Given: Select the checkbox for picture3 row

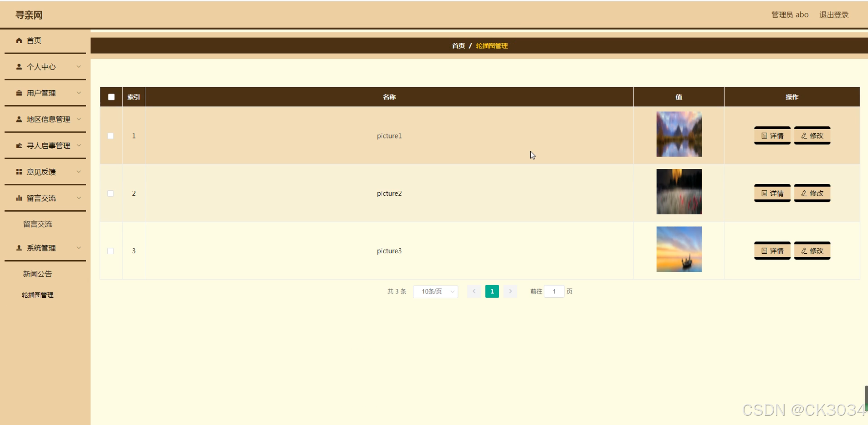Looking at the screenshot, I should tap(111, 251).
